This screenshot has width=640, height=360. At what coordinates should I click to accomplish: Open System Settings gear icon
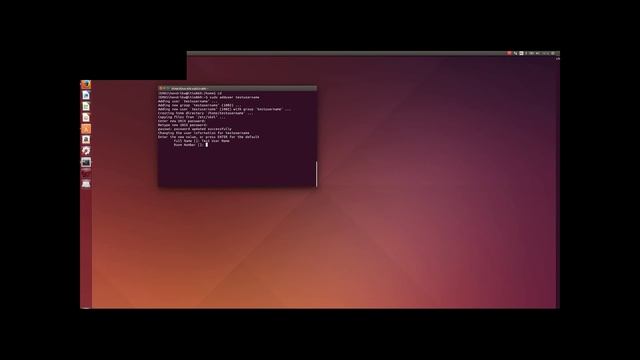coord(86,151)
